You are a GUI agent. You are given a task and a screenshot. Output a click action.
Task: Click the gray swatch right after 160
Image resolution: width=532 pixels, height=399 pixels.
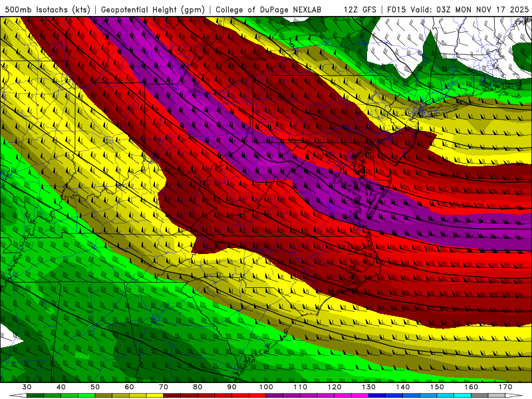tap(480, 396)
